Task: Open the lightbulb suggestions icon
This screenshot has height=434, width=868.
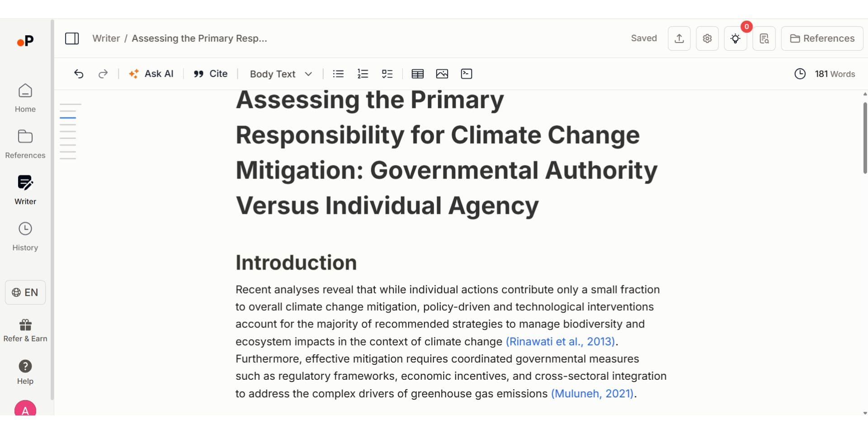Action: 736,38
